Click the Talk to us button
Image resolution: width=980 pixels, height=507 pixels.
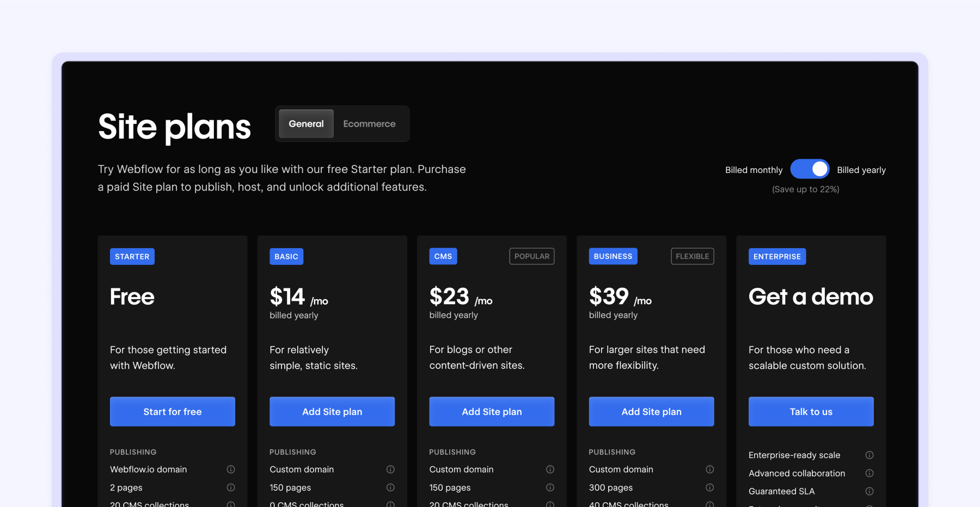[x=811, y=412]
